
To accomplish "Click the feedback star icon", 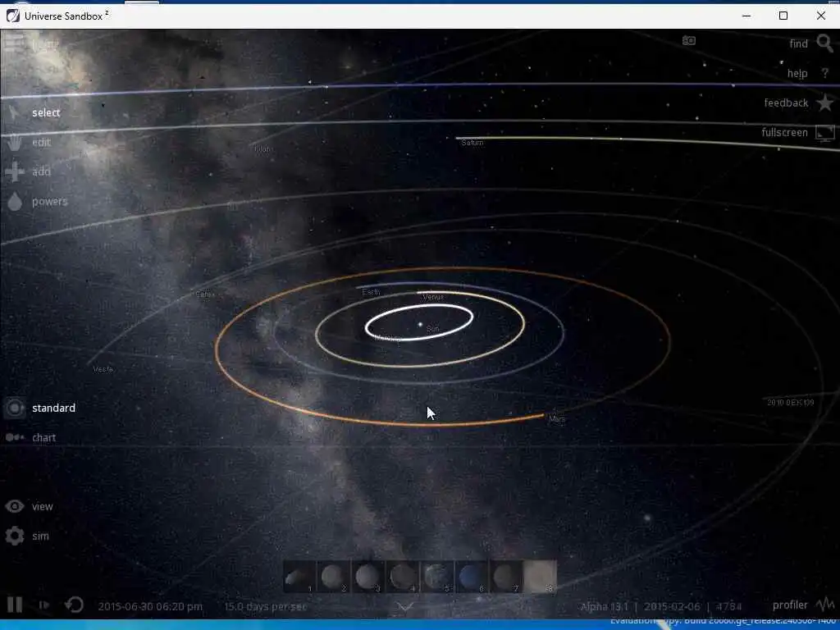I will [825, 103].
